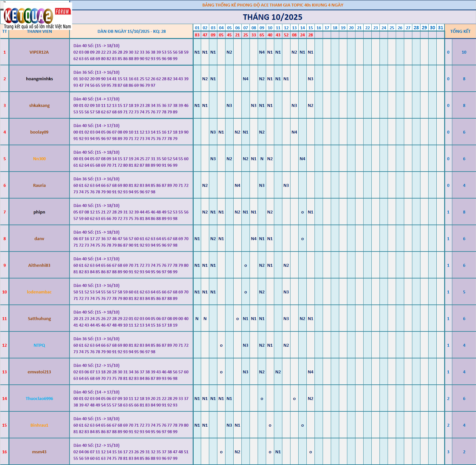
Task: Click the N4 cell in Rauria row
Action: pyautogui.click(x=238, y=186)
